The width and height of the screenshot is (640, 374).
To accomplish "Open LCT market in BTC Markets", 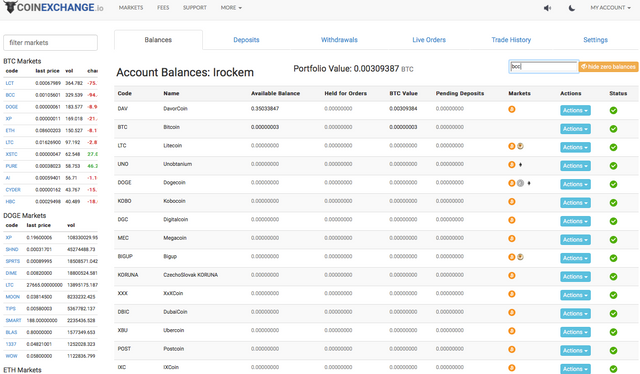I will point(10,83).
